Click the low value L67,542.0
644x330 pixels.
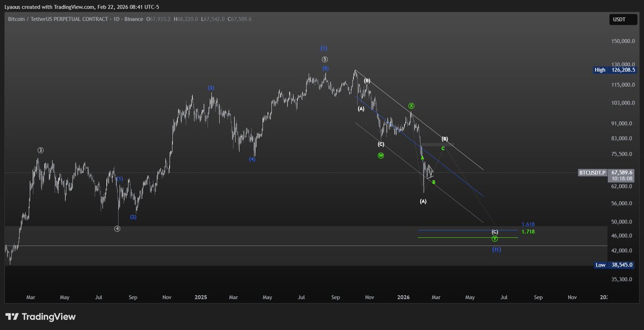coord(213,19)
